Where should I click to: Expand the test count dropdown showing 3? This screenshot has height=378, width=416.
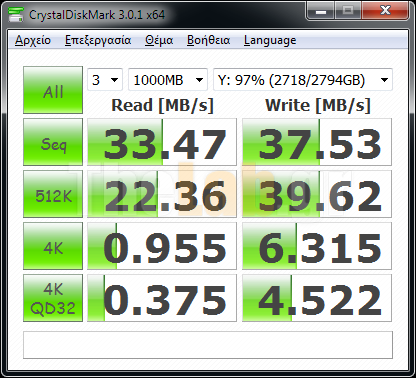105,80
